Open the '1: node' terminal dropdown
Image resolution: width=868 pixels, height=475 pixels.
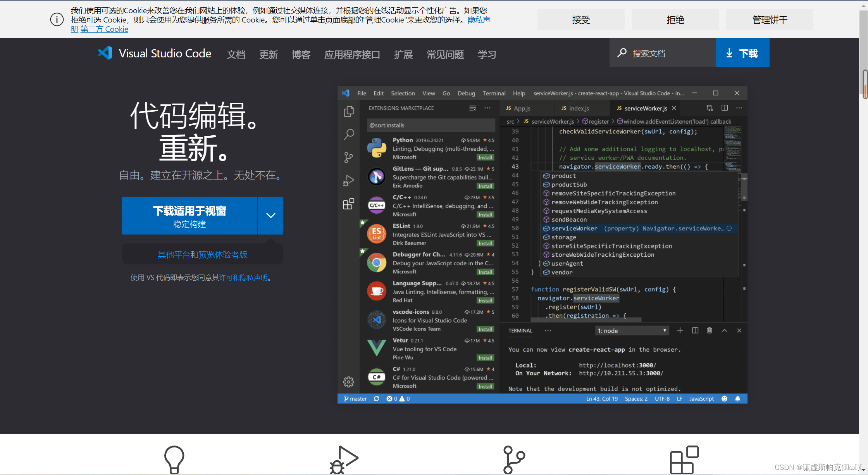coord(632,331)
